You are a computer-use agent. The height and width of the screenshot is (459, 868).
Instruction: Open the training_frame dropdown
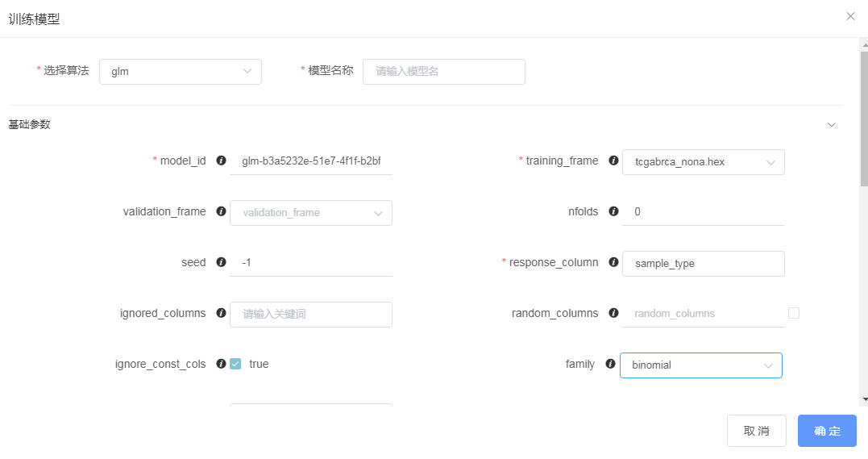(704, 161)
